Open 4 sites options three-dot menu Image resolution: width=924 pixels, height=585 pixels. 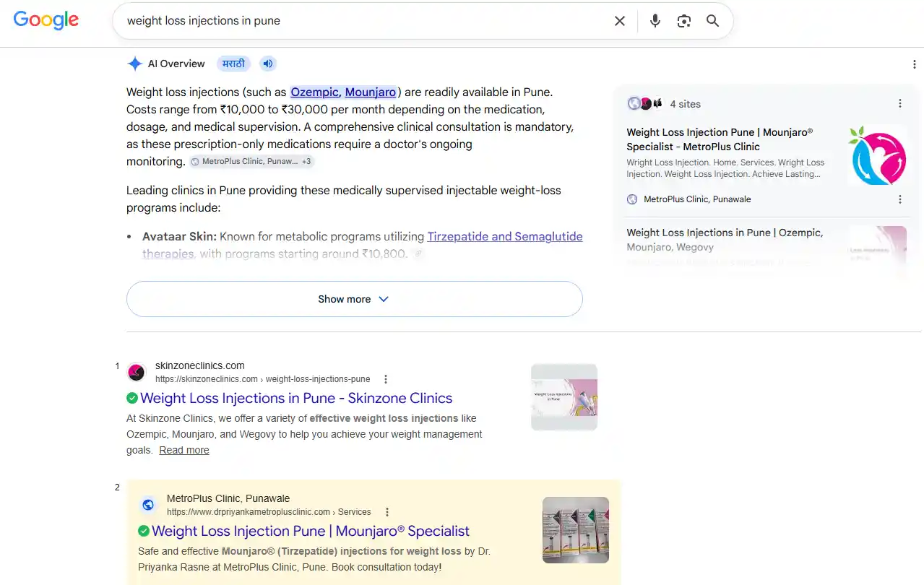[900, 103]
